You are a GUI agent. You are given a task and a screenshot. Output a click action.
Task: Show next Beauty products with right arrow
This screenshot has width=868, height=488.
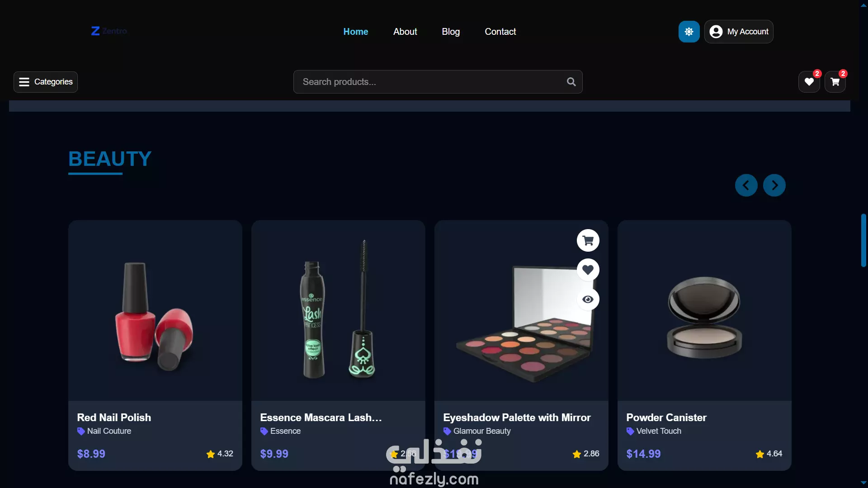pyautogui.click(x=774, y=185)
